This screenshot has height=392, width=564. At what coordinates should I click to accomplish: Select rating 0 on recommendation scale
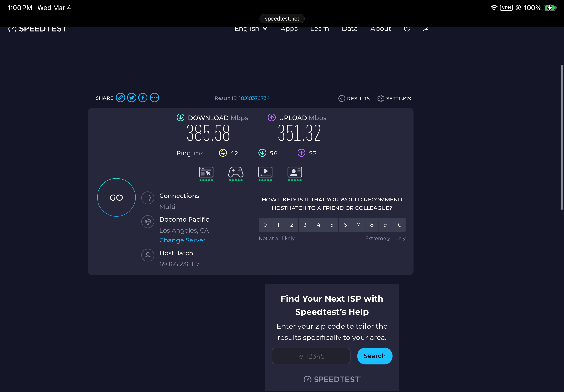coord(265,225)
